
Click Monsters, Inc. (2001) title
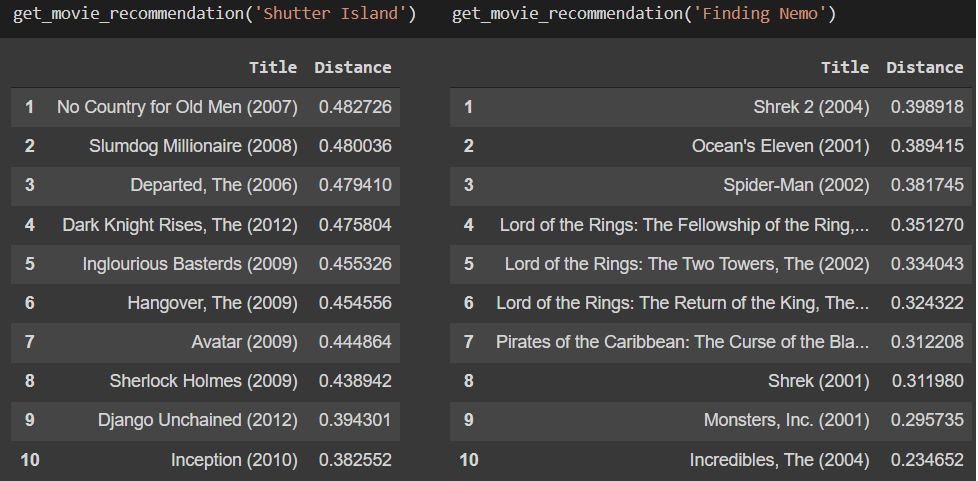pyautogui.click(x=787, y=420)
